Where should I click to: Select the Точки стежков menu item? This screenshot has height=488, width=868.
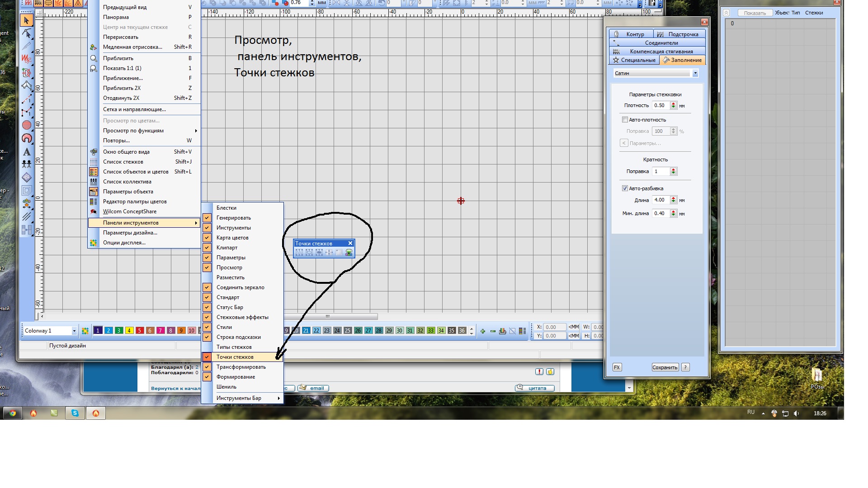(235, 357)
